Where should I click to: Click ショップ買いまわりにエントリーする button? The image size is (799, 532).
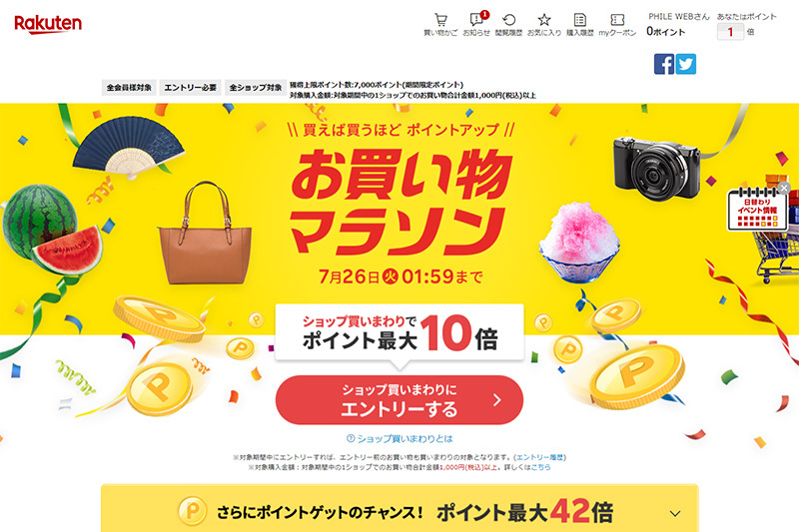point(399,400)
